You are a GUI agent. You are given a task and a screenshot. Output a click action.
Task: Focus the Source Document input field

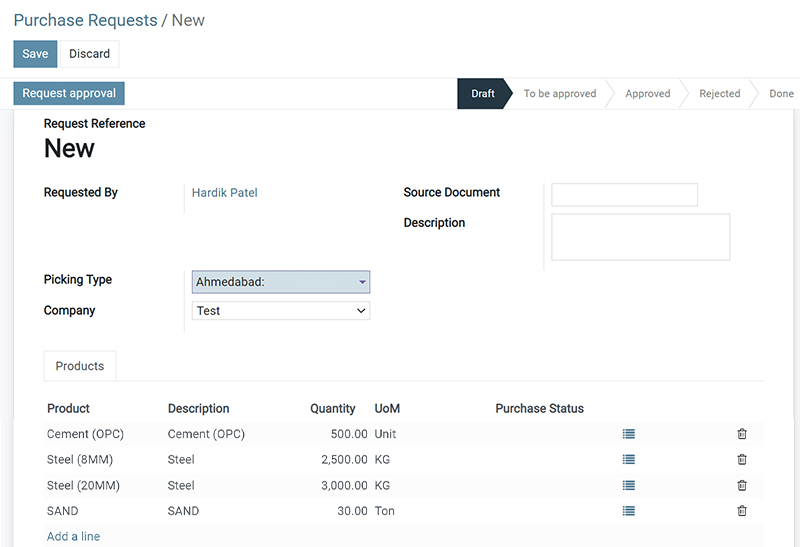624,194
